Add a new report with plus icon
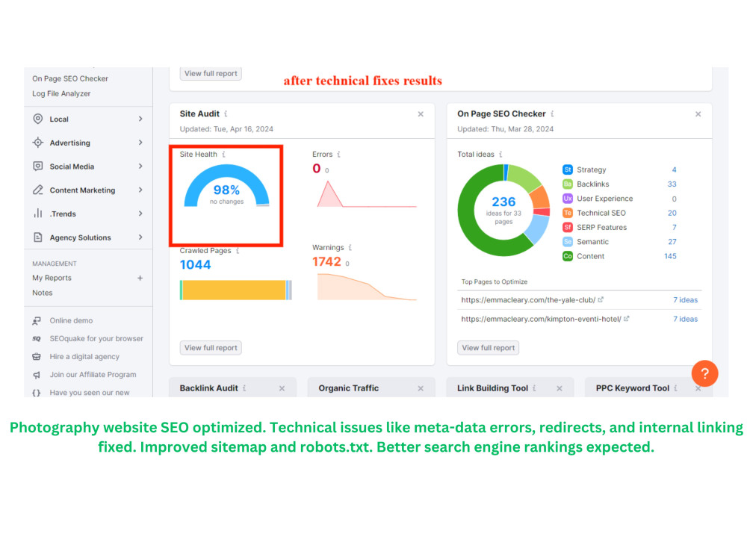Viewport: 747px width, 560px height. (x=140, y=278)
